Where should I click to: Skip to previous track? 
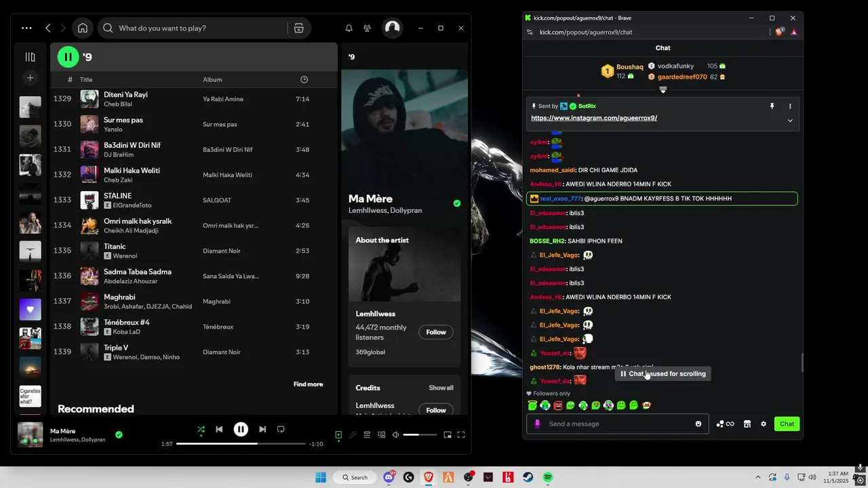click(219, 429)
